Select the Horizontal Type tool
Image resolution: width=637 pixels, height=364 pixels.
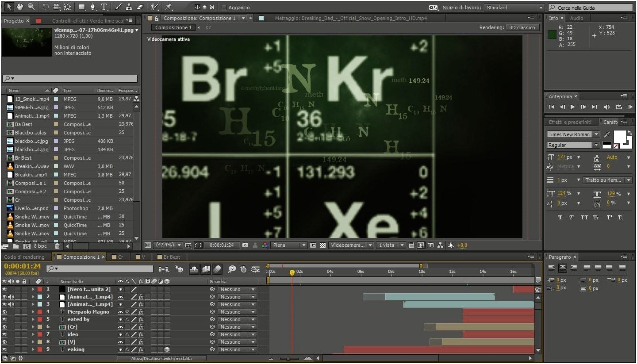click(104, 7)
